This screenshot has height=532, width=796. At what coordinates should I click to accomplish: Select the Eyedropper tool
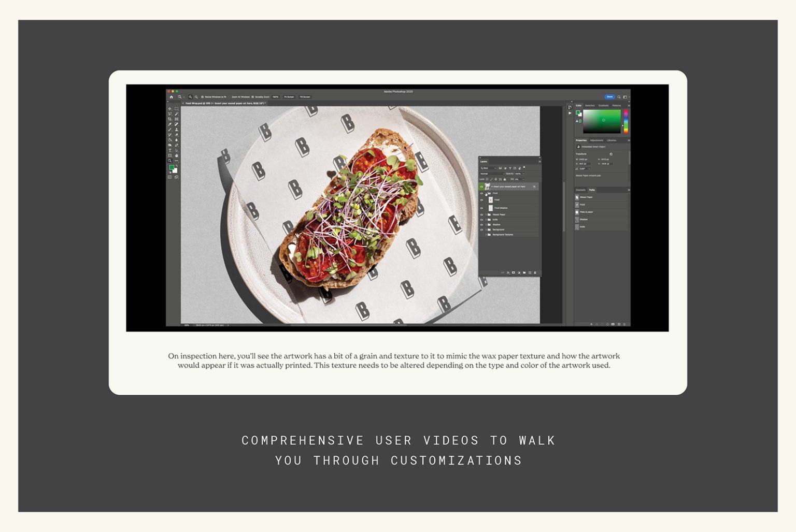click(x=169, y=124)
